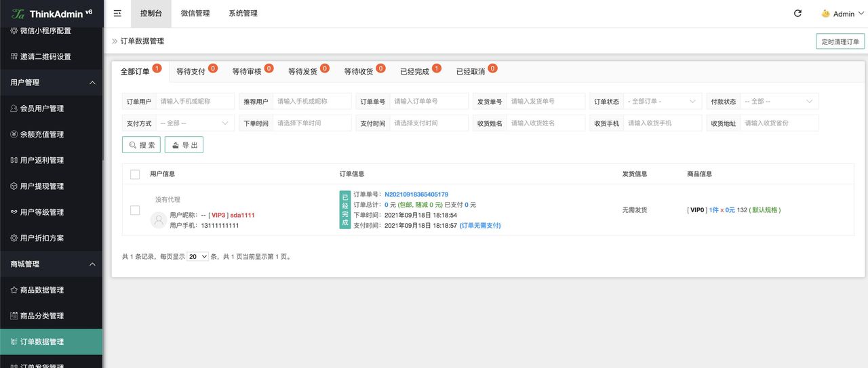Click the export icon on 导出 button
The height and width of the screenshot is (368, 868).
(176, 145)
